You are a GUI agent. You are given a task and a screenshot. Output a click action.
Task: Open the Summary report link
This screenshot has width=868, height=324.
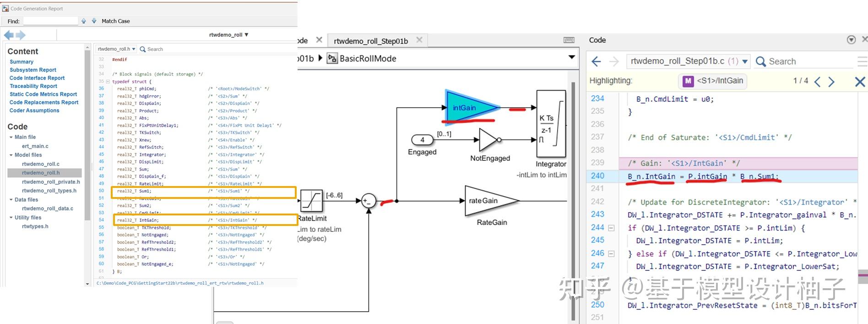[22, 62]
